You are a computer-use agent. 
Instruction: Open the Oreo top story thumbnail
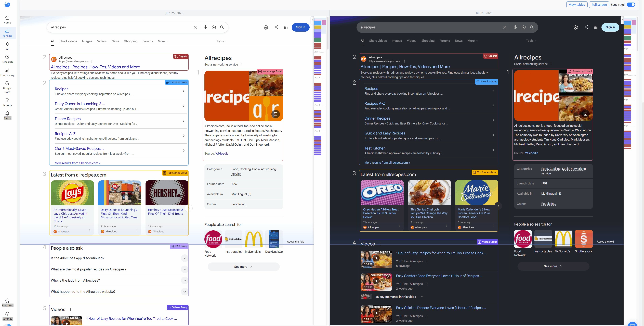[382, 193]
